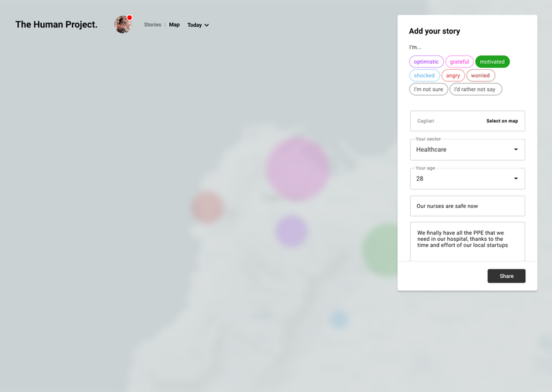Go to the Stories view
Screen dimensions: 552x392
[153, 25]
